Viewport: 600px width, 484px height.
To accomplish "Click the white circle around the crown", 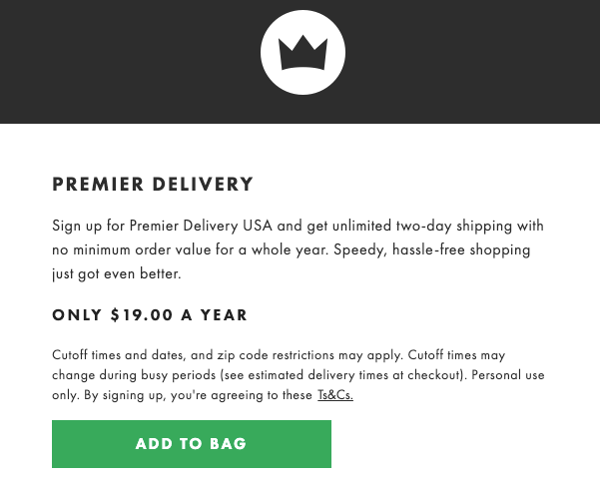I will pyautogui.click(x=303, y=52).
